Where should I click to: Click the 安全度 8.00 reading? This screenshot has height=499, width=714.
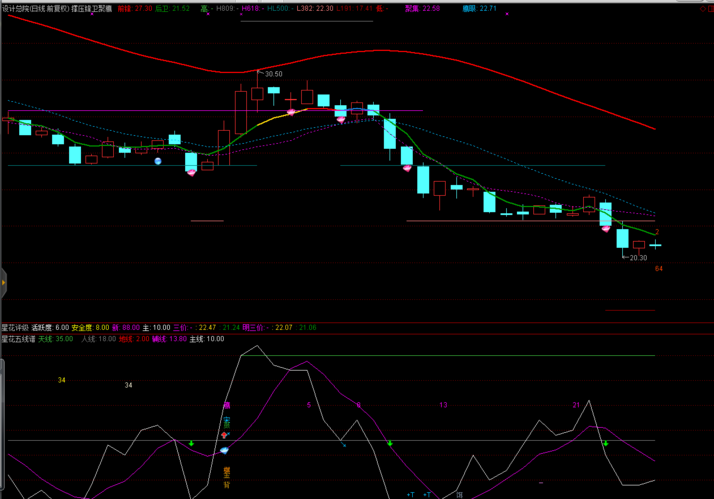pyautogui.click(x=90, y=327)
